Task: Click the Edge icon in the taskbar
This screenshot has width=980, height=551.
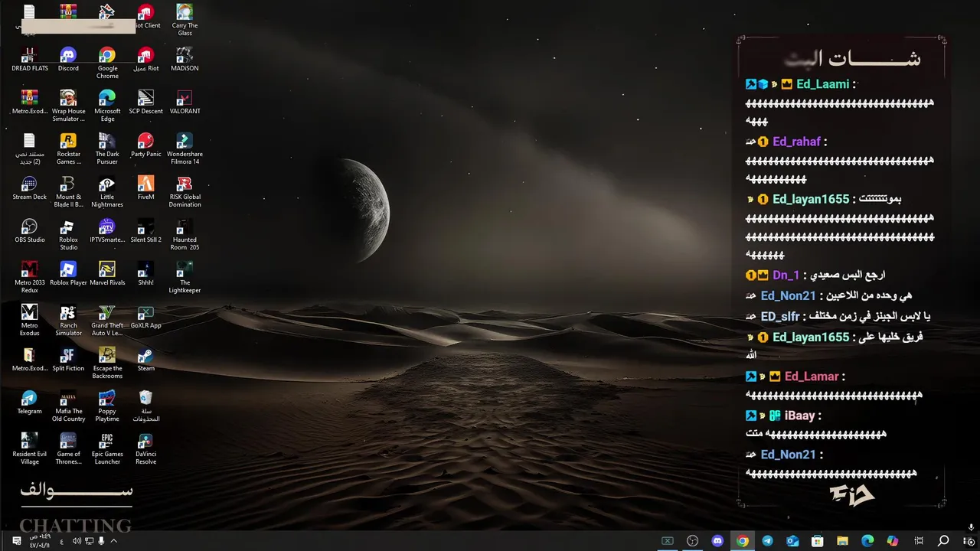Action: 867,541
